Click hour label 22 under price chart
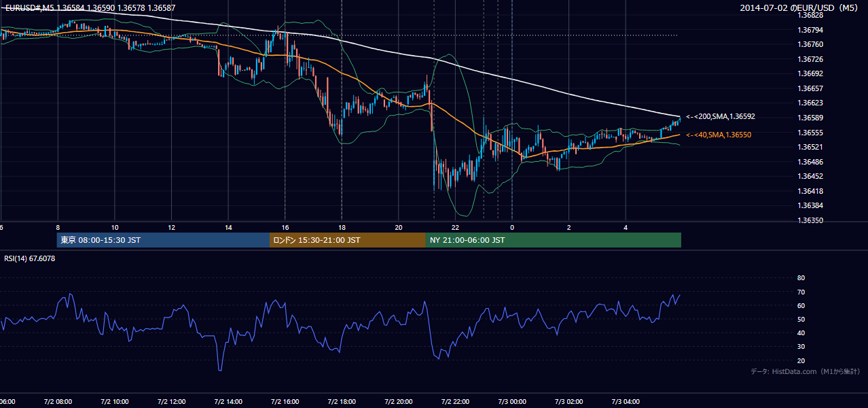 coord(455,228)
